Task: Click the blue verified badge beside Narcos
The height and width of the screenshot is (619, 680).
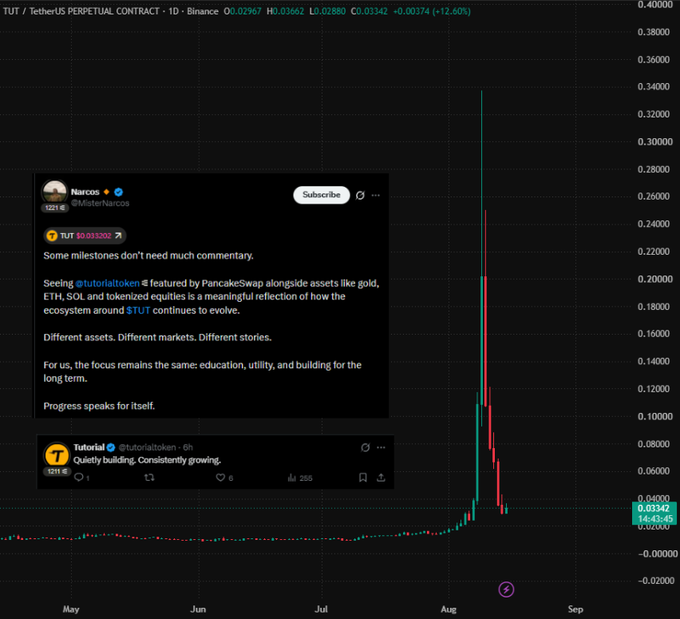Action: click(x=118, y=192)
